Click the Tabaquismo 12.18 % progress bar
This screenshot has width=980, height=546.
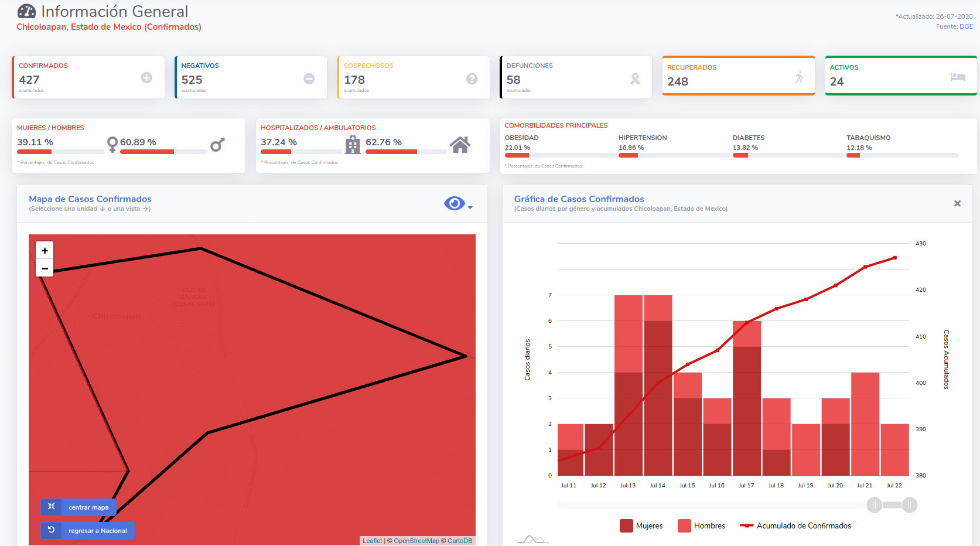(902, 155)
